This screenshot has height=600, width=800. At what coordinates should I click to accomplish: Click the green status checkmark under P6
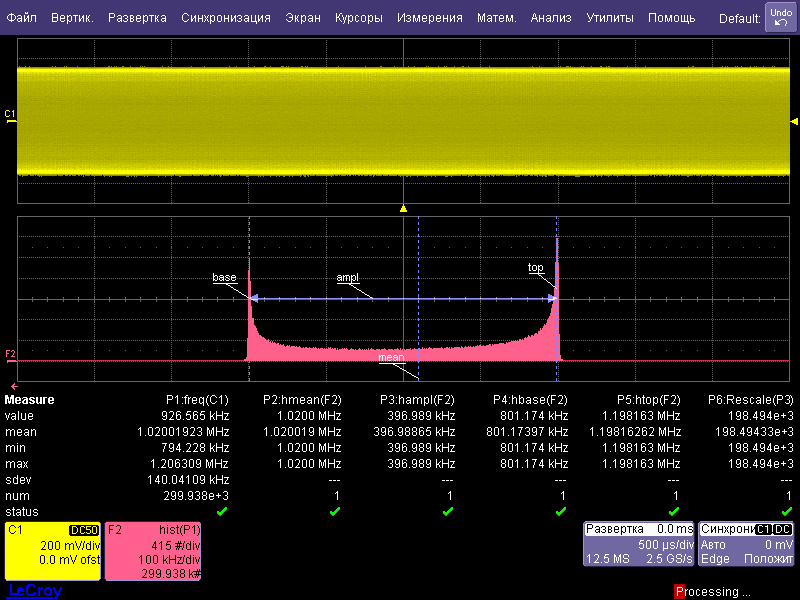pos(786,511)
